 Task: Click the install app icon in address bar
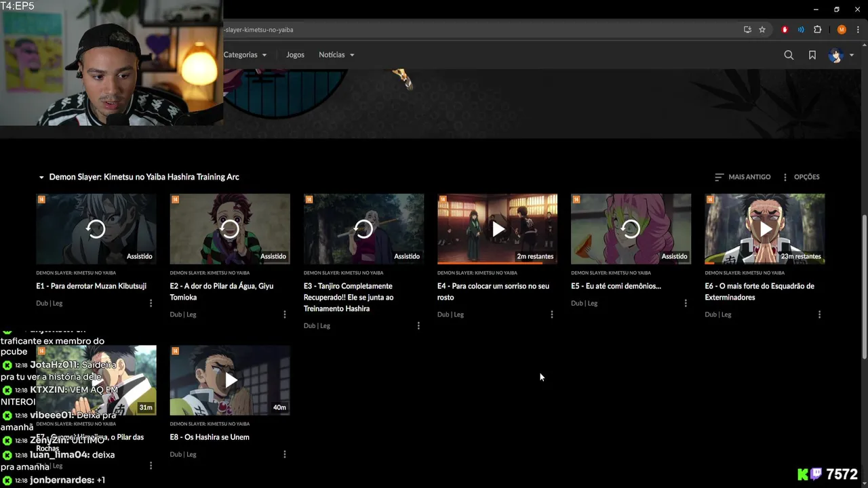[x=747, y=30]
